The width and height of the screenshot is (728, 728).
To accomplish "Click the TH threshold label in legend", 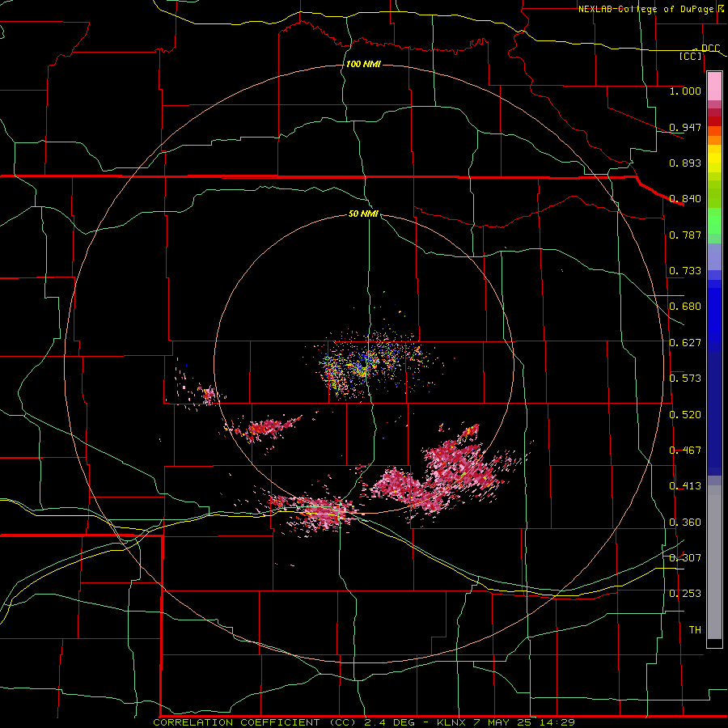I will point(695,630).
